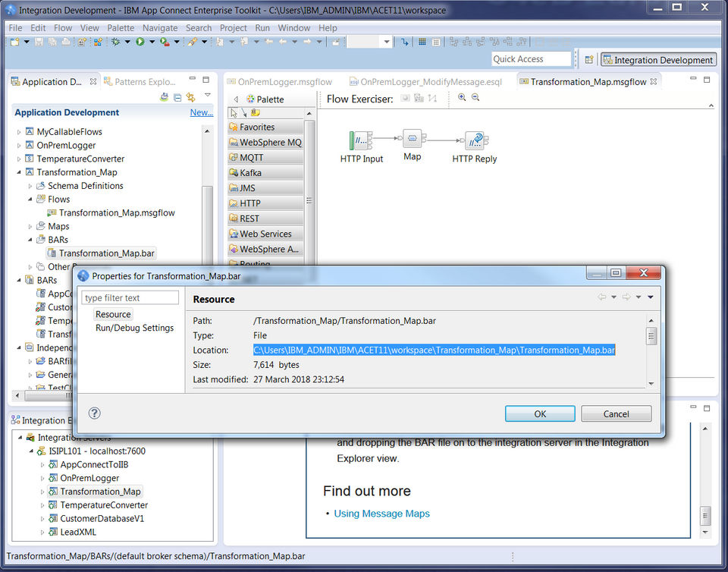
Task: Open the Using Message Maps link
Action: tap(381, 514)
